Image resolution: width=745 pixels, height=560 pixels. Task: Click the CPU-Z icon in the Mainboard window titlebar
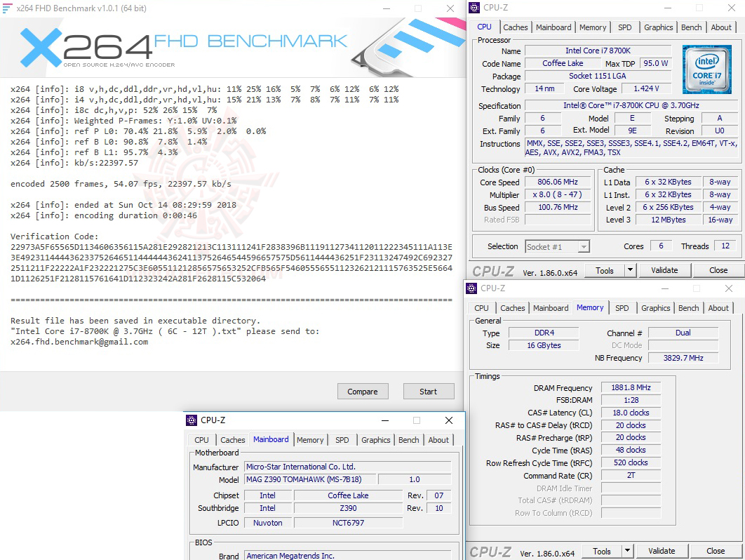click(x=191, y=420)
